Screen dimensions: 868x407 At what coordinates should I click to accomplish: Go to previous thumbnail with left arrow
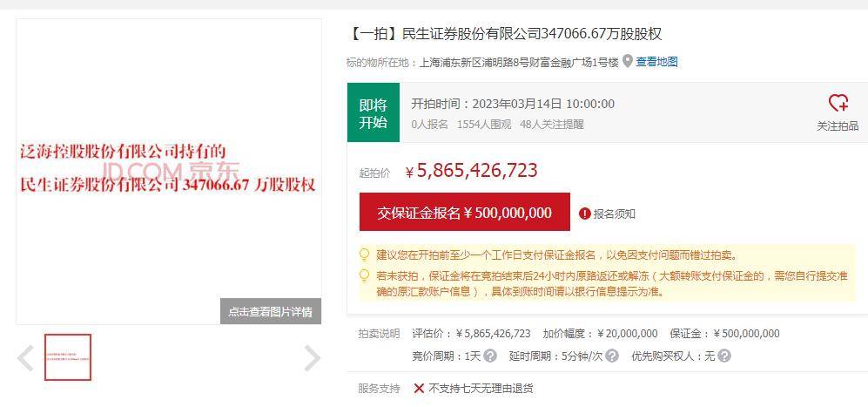tap(25, 357)
